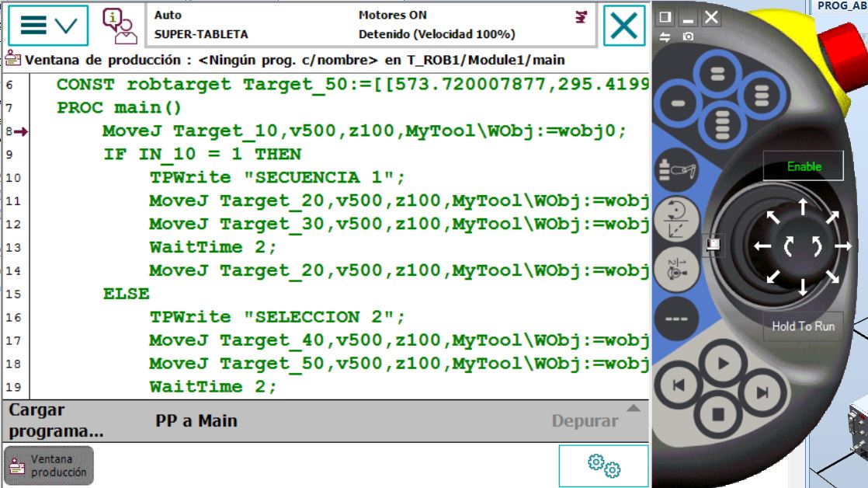This screenshot has height=488, width=868.
Task: Open the ABB main menu button
Action: [x=48, y=26]
